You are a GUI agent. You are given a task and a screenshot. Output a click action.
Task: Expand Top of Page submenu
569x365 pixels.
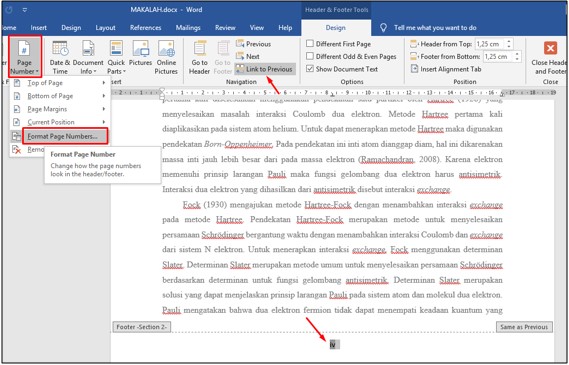click(x=60, y=83)
